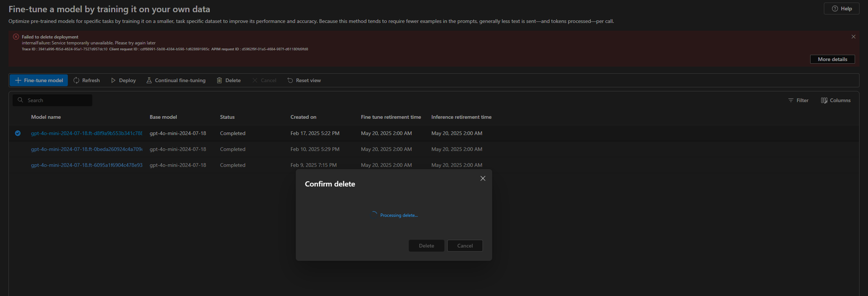
Task: Open model link ending 0beda260924c4a709
Action: pos(86,149)
